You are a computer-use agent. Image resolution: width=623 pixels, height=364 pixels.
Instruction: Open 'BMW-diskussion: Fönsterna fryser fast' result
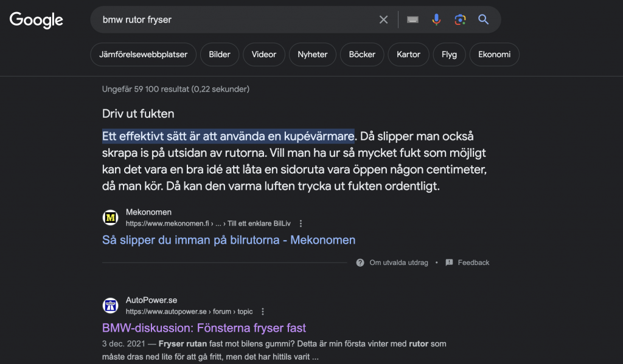click(204, 328)
